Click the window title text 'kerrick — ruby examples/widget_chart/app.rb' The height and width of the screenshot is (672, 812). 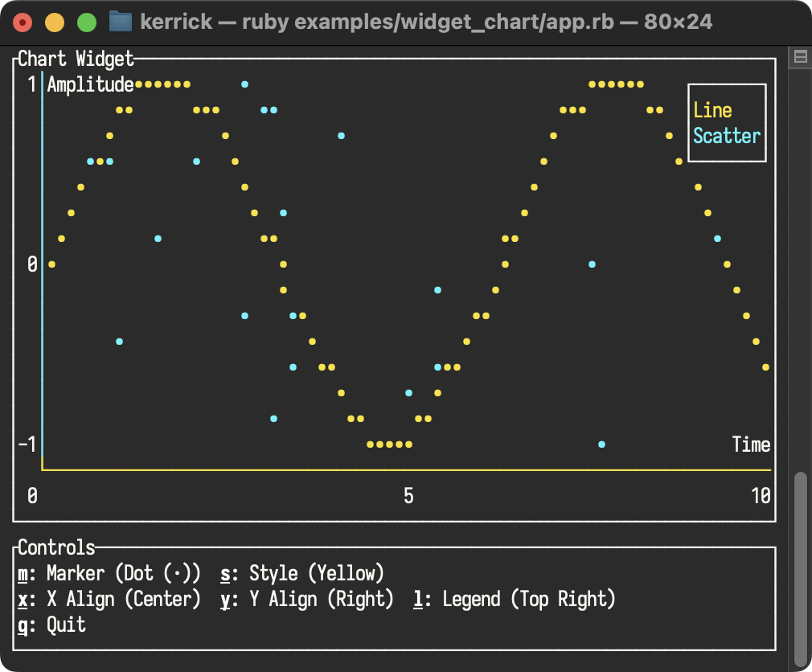tap(377, 23)
